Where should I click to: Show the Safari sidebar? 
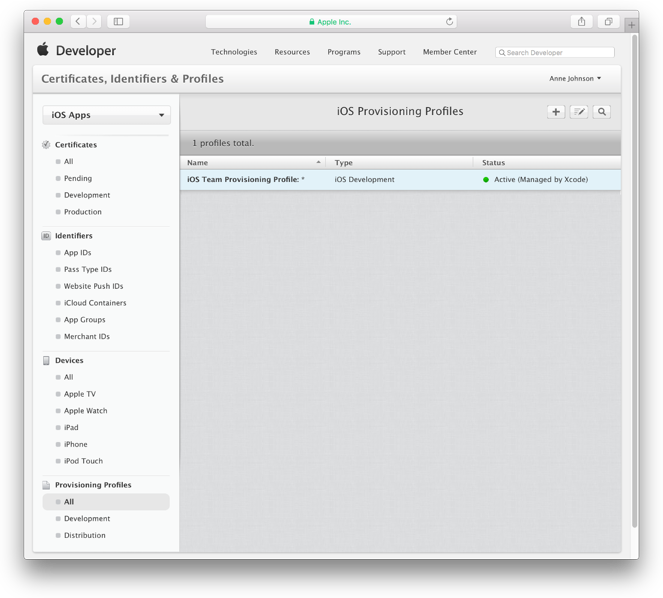118,22
